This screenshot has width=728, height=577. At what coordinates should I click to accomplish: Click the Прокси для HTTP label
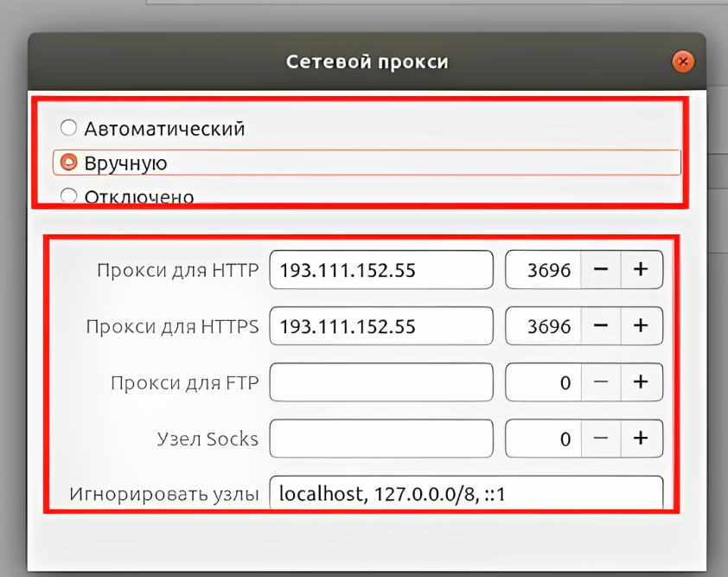click(x=178, y=270)
